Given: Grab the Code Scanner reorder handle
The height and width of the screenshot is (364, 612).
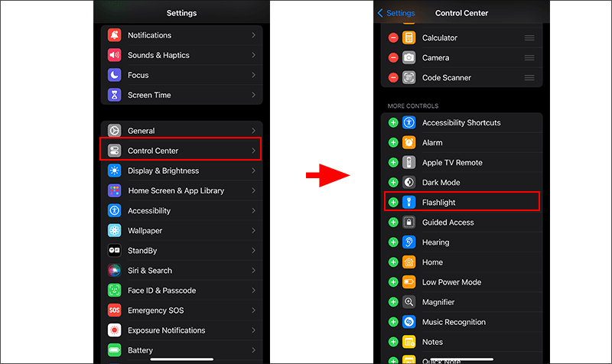Looking at the screenshot, I should [529, 78].
